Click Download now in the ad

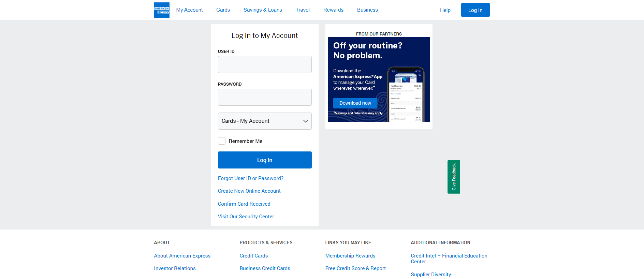(x=355, y=103)
